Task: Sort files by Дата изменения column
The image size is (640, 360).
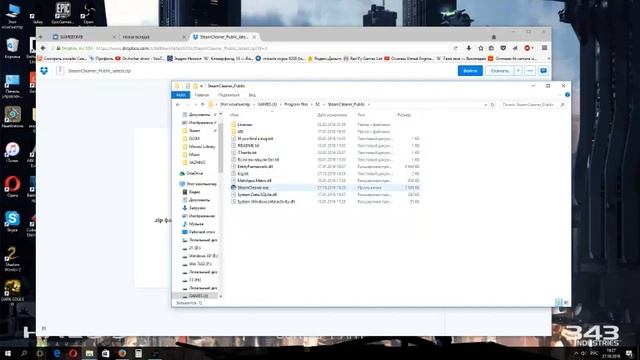Action: point(332,115)
